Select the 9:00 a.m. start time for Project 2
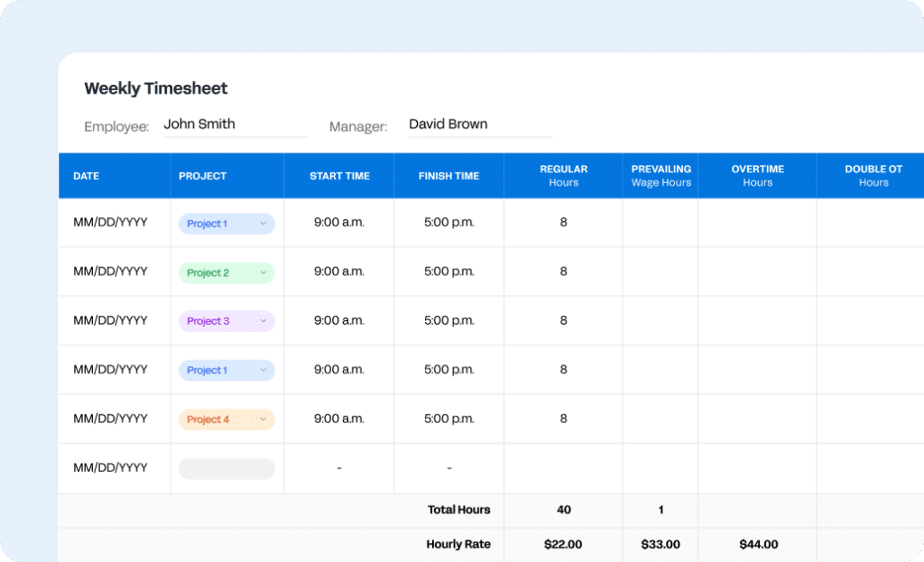Screen dimensions: 924x562 [x=339, y=272]
